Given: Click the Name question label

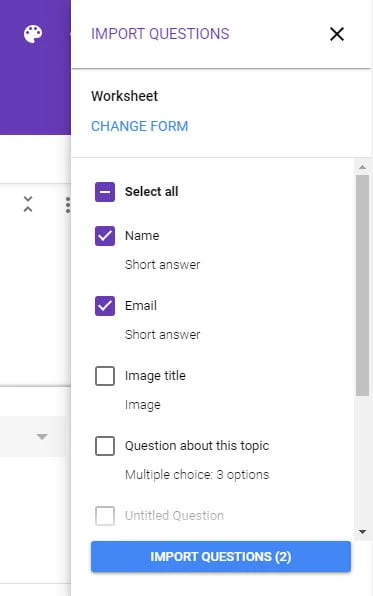Looking at the screenshot, I should click(142, 236).
